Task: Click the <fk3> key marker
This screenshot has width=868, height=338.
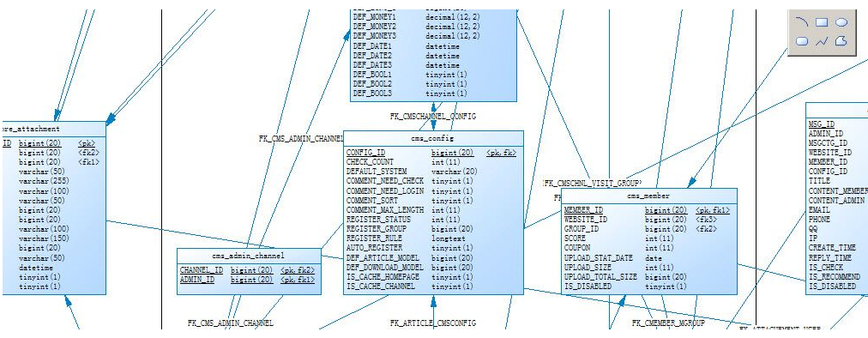Action: (x=707, y=220)
